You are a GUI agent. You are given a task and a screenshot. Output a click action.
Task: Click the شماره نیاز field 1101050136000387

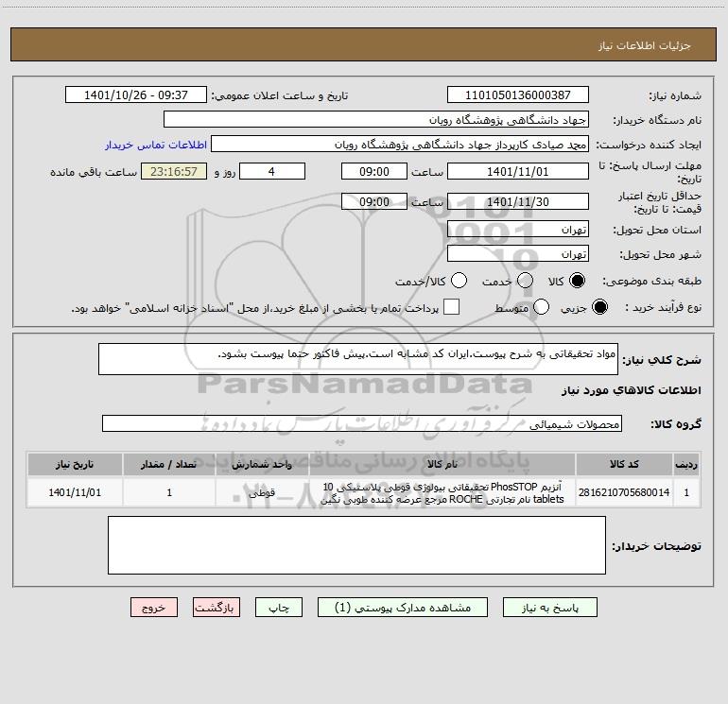(518, 94)
